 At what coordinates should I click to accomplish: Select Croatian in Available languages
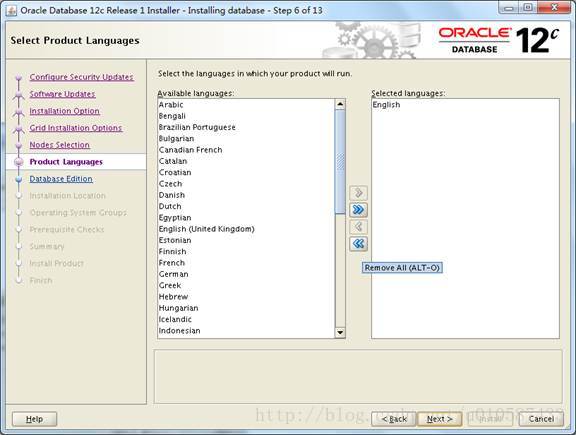246,173
